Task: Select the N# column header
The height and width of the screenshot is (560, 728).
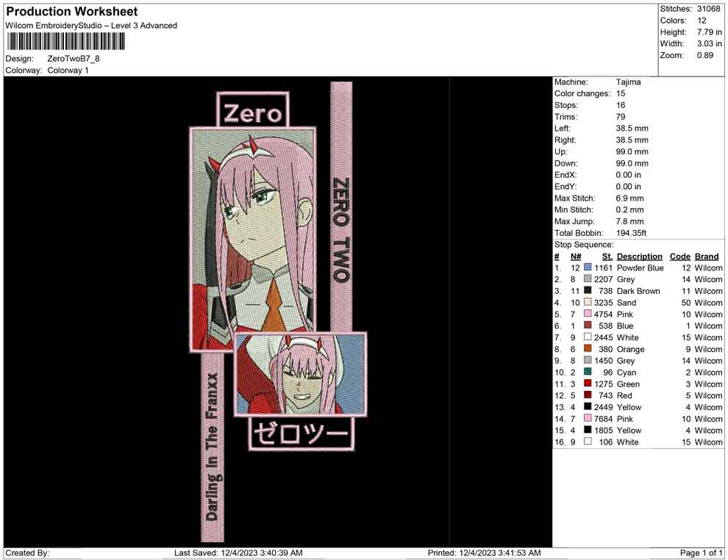Action: (576, 256)
